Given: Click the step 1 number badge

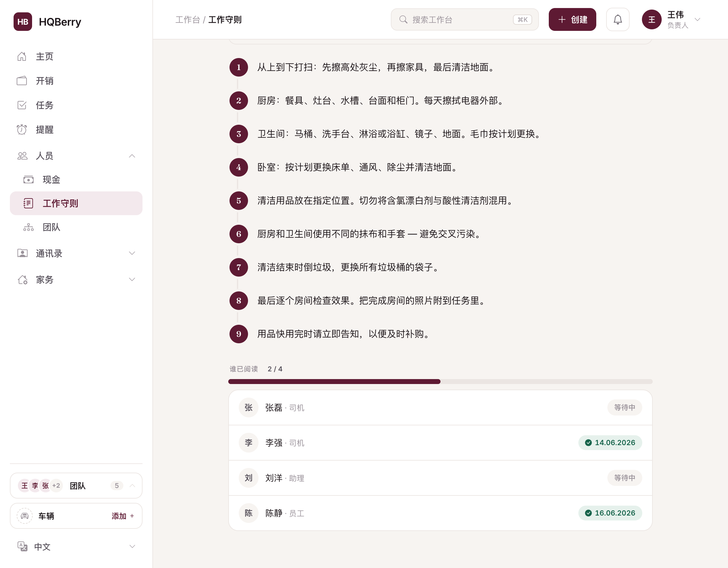Looking at the screenshot, I should point(239,67).
